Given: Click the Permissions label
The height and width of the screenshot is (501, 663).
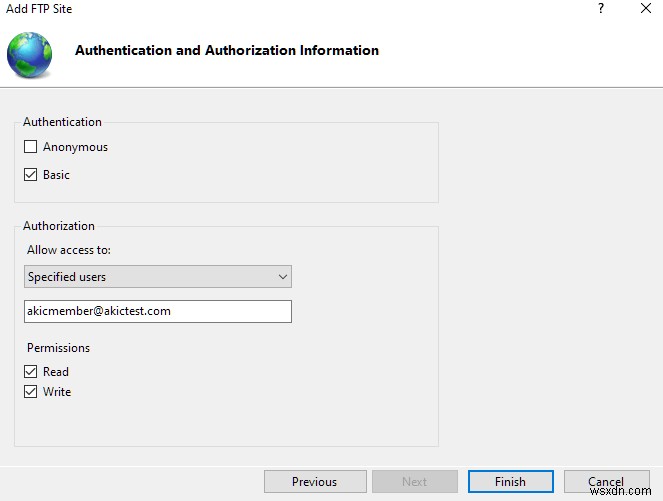Looking at the screenshot, I should coord(58,348).
